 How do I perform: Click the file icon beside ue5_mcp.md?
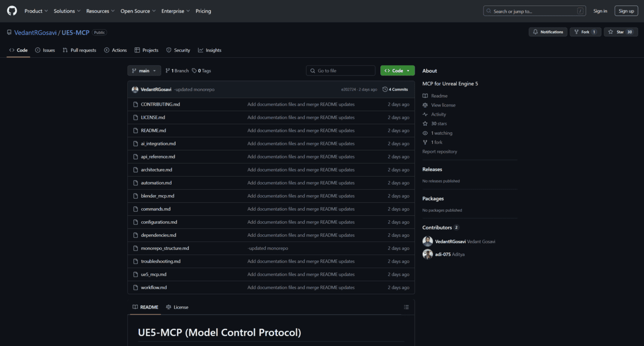[135, 274]
